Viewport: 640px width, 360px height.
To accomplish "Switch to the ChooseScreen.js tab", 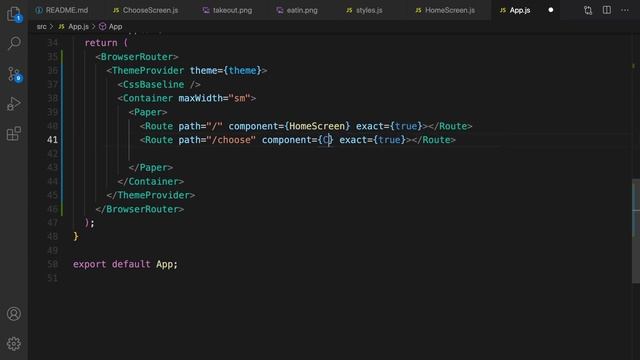I will [146, 10].
